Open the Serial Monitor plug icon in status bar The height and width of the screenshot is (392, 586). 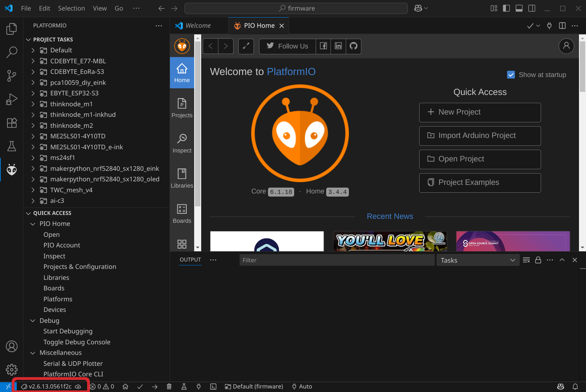(198, 387)
